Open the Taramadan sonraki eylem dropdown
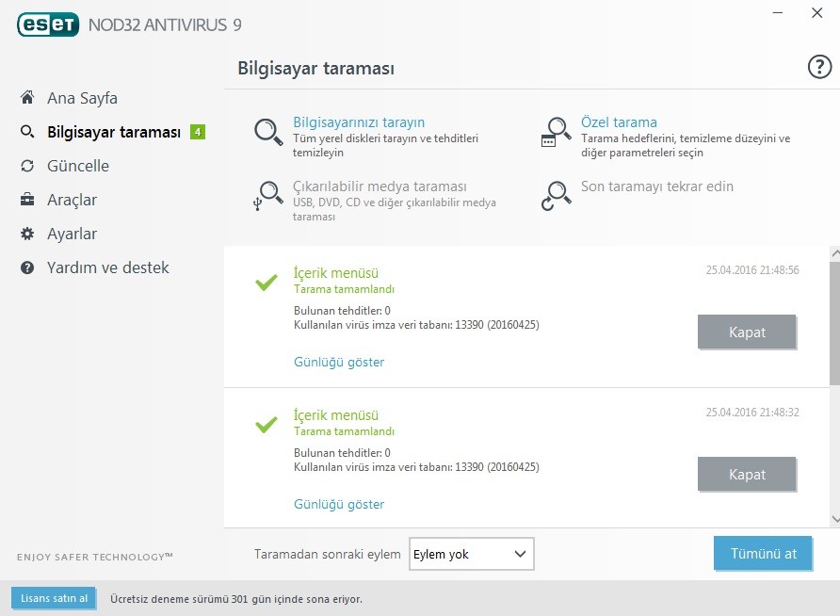Viewport: 840px width, 616px height. coord(472,554)
